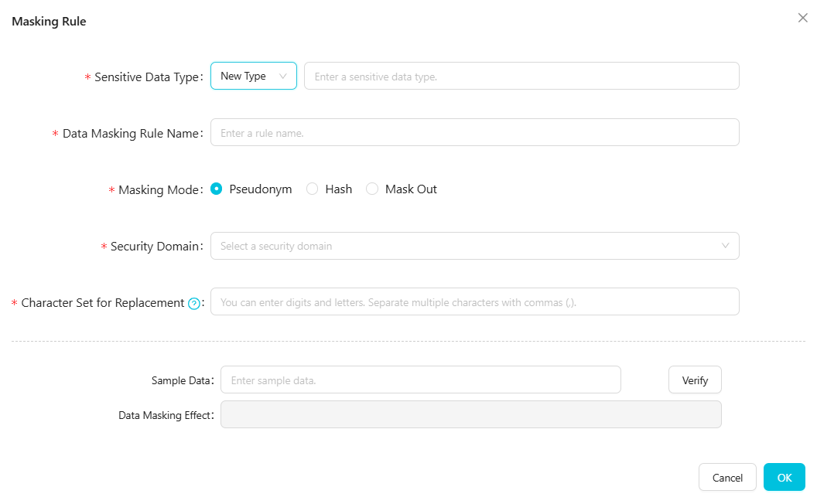Close the Masking Rule dialog
This screenshot has width=817, height=504.
point(802,18)
